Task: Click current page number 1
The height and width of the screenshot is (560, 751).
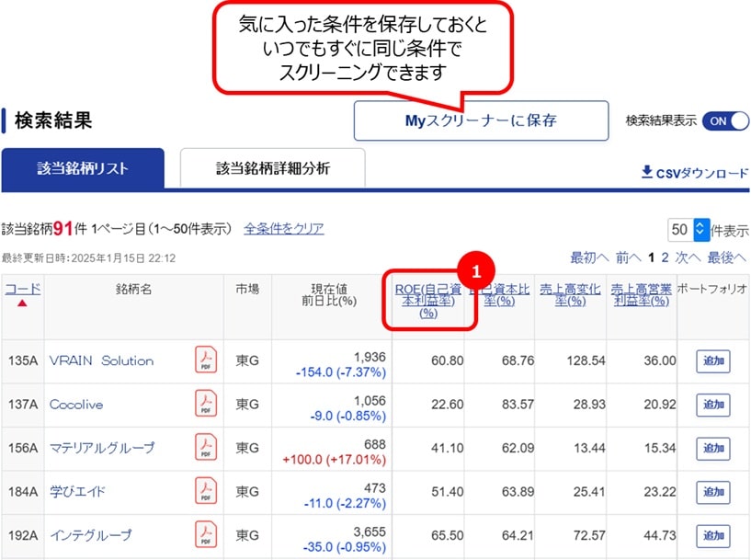Action: 651,257
